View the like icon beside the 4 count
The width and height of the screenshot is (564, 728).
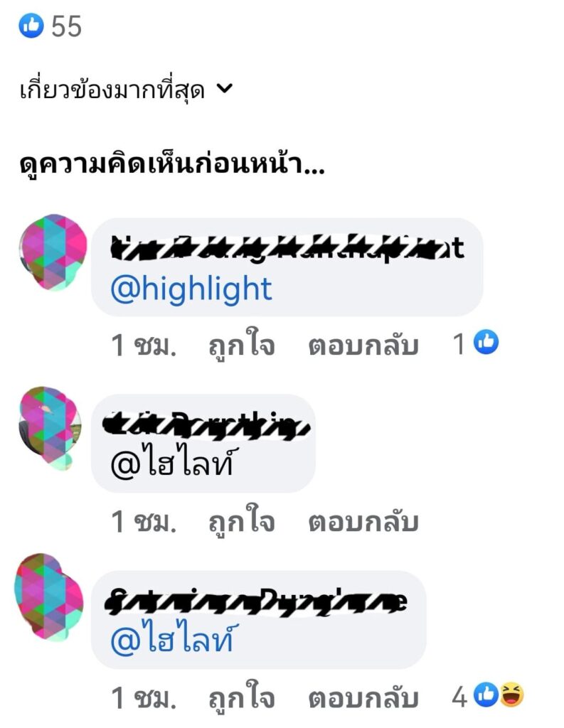click(x=486, y=695)
